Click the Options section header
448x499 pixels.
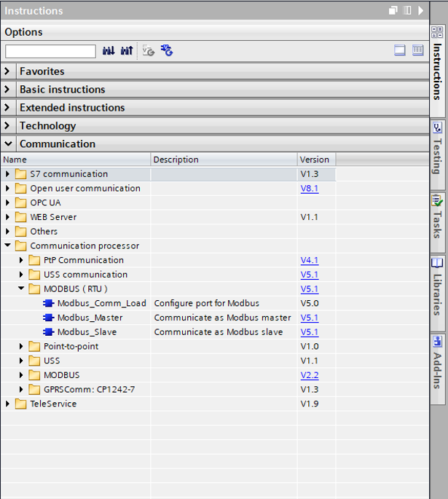click(x=215, y=32)
